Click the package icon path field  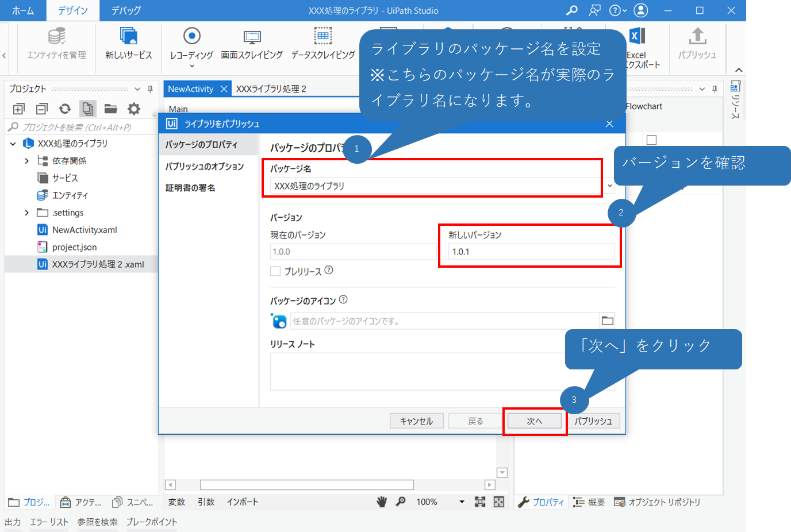coord(445,321)
